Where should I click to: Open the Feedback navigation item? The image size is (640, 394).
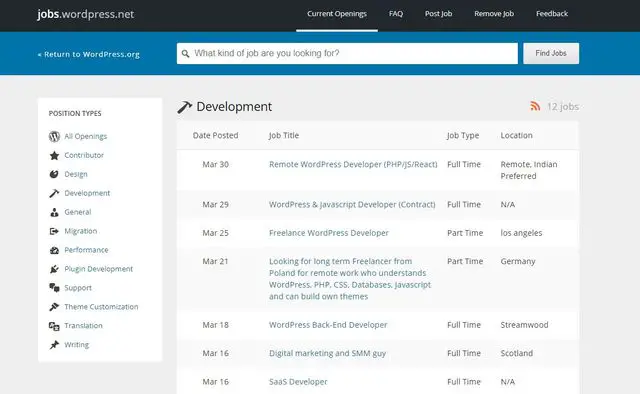pos(552,14)
